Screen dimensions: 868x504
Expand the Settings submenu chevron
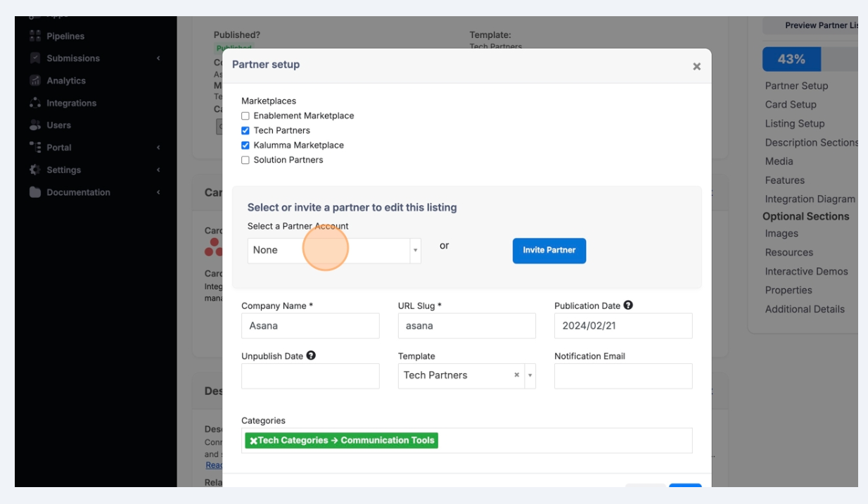158,170
